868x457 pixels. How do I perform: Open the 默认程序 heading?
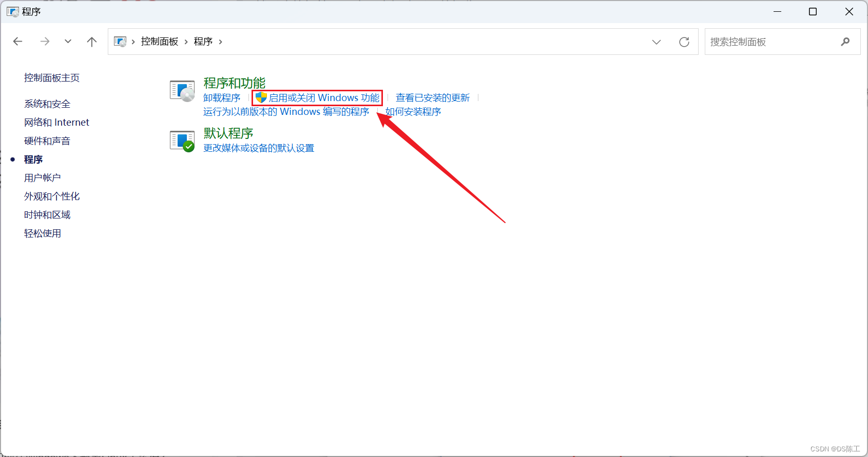tap(228, 133)
